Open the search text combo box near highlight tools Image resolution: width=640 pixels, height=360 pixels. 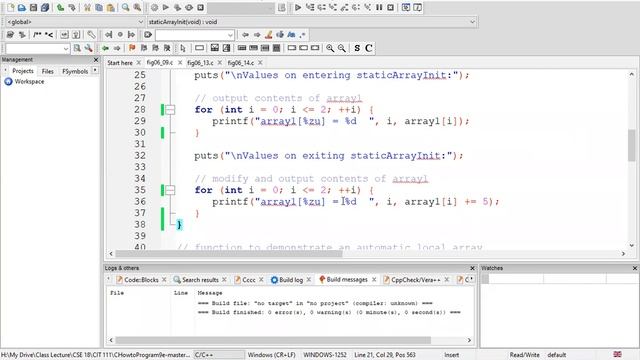click(x=195, y=35)
